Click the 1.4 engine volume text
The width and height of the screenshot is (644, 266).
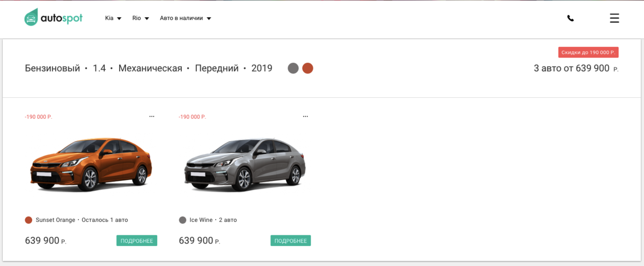(x=99, y=68)
